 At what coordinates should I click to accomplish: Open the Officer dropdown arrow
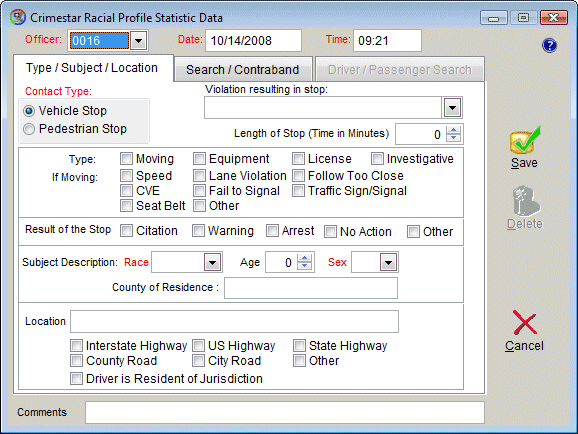139,41
